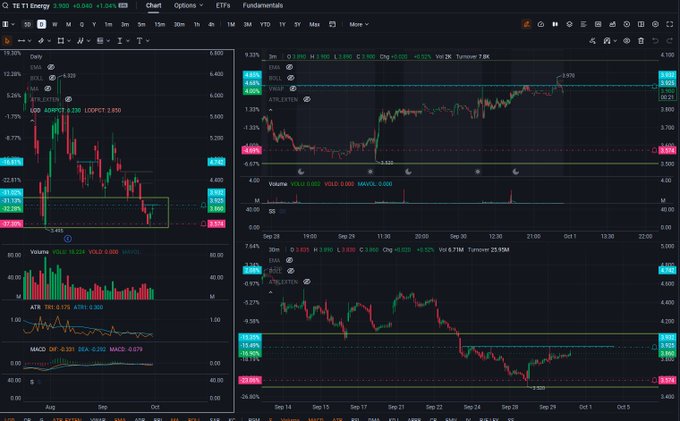This screenshot has height=421, width=680.
Task: Switch to the ETFs tab
Action: tap(223, 6)
